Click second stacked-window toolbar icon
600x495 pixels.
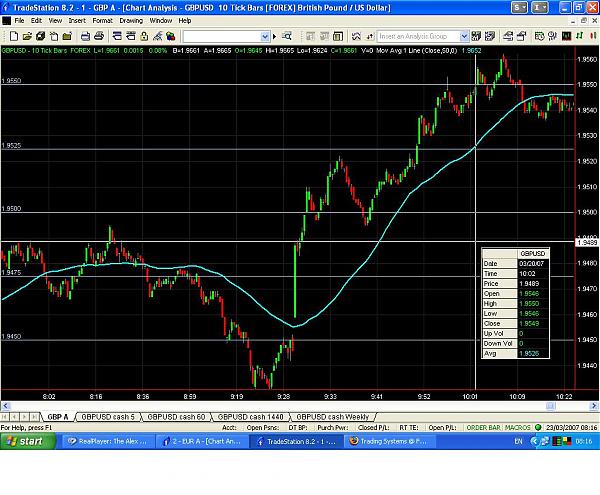pyautogui.click(x=131, y=36)
